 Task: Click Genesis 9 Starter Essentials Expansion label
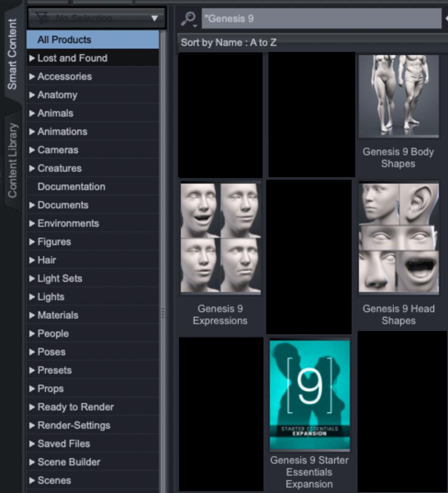309,472
